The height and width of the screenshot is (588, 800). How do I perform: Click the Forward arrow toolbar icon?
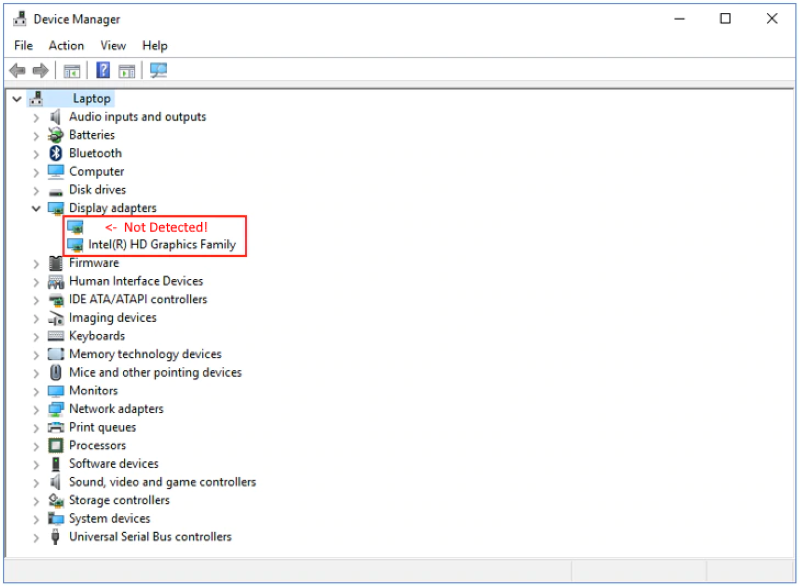[40, 71]
